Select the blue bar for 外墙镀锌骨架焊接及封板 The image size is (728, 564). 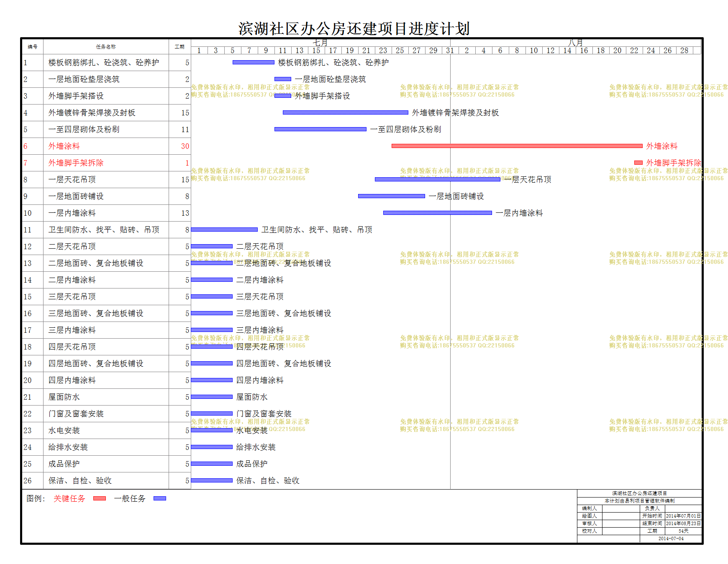(346, 112)
